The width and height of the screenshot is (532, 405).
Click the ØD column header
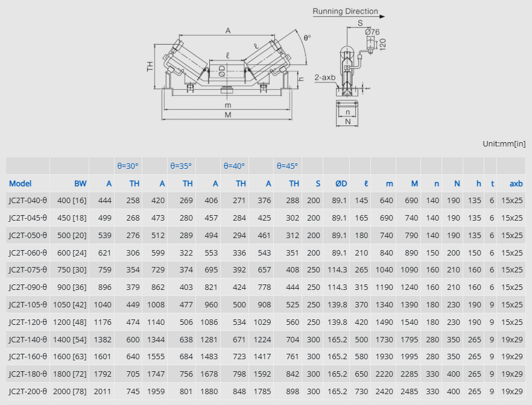pyautogui.click(x=341, y=183)
